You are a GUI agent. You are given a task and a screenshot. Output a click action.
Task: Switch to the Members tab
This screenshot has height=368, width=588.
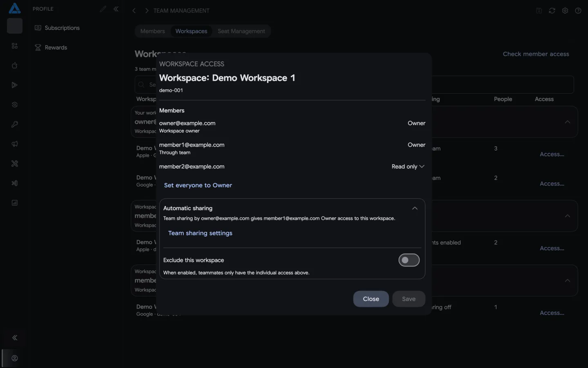coord(152,31)
